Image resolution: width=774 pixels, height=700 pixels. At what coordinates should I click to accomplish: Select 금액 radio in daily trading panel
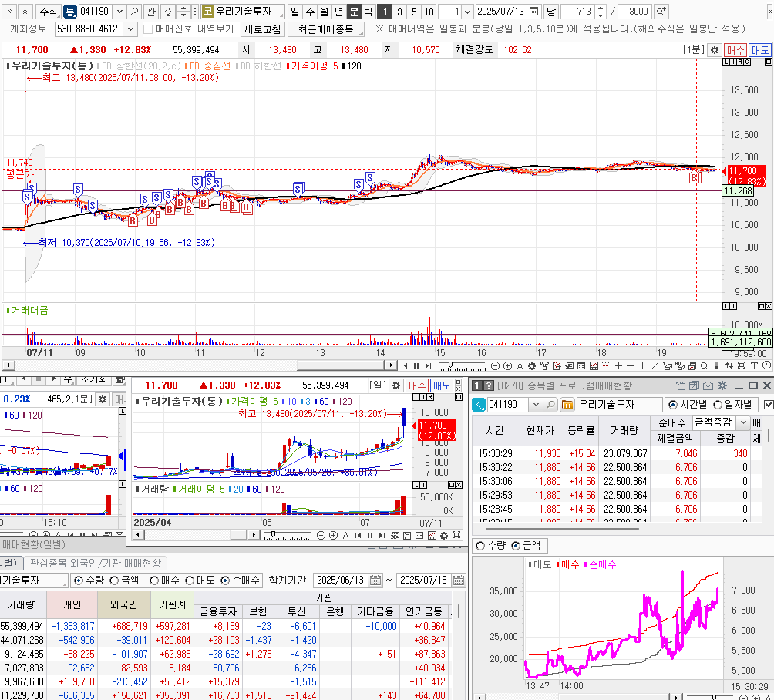[x=114, y=581]
